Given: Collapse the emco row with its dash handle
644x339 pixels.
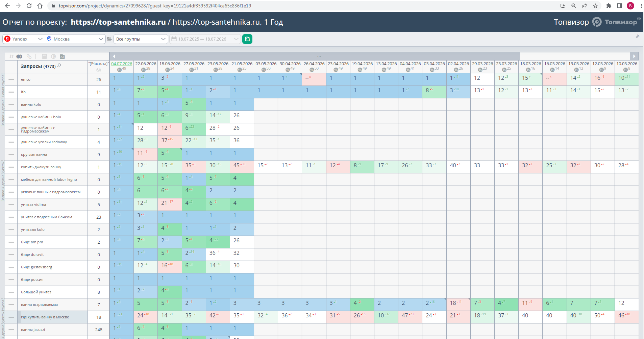Looking at the screenshot, I should point(11,80).
